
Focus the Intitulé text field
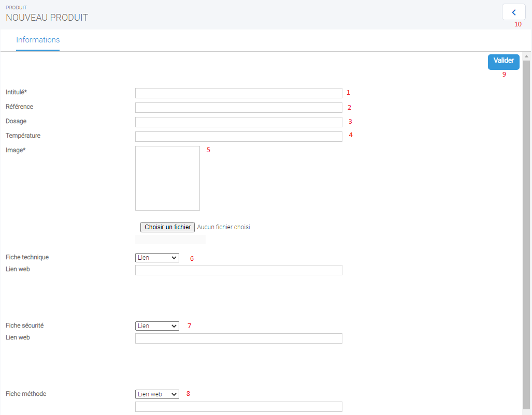pos(238,93)
